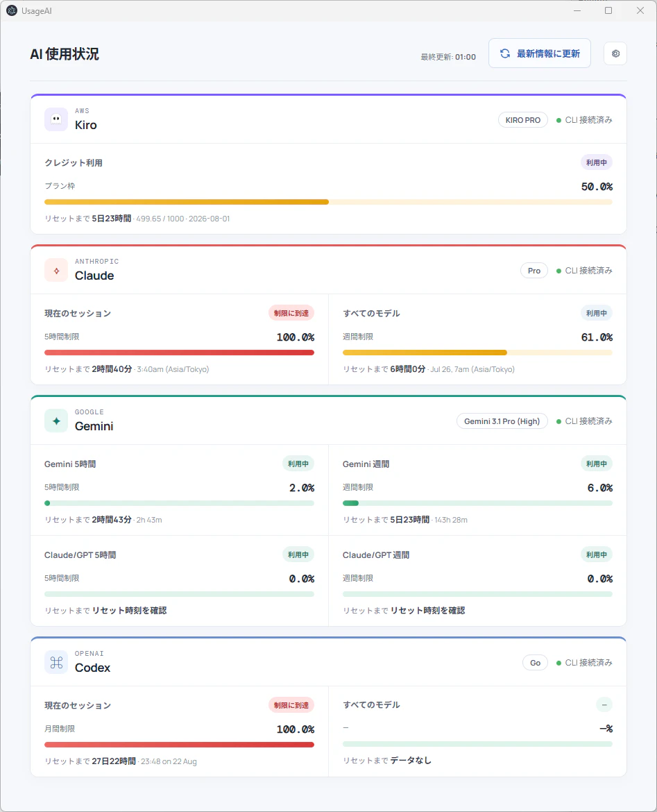Click the 2.0% value in Gemini 5時間
The width and height of the screenshot is (657, 812).
[301, 489]
